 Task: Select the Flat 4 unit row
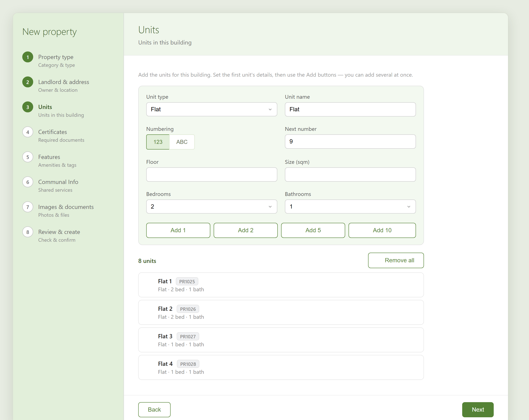(x=281, y=367)
